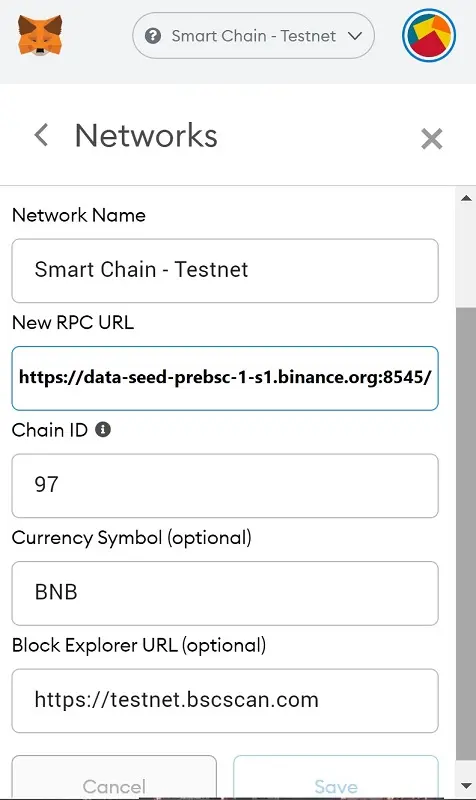Select the Chain ID input showing 97
Viewport: 476px width, 800px height.
point(225,486)
